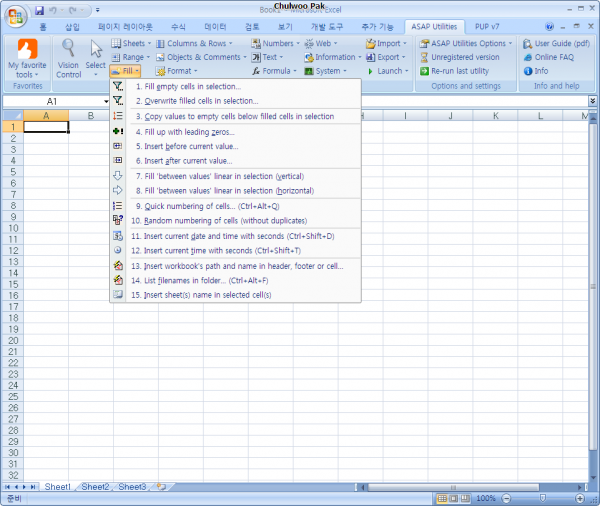This screenshot has width=600, height=506.
Task: Switch to Normal view in status bar
Action: pyautogui.click(x=442, y=498)
